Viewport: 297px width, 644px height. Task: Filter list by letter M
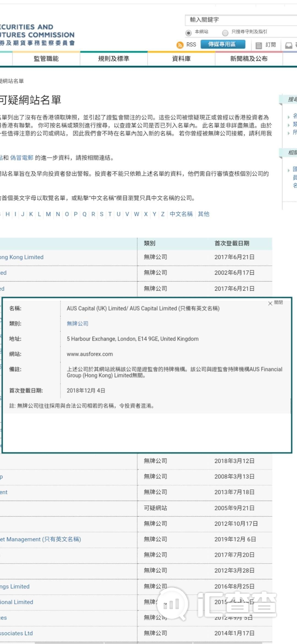coord(48,214)
